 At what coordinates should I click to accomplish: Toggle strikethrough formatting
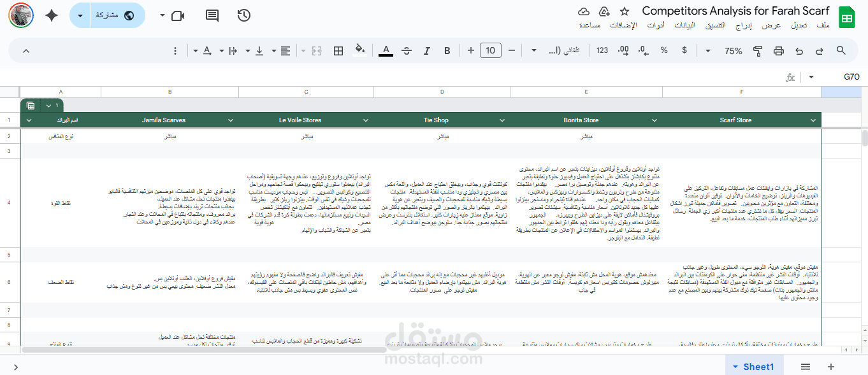[x=407, y=51]
